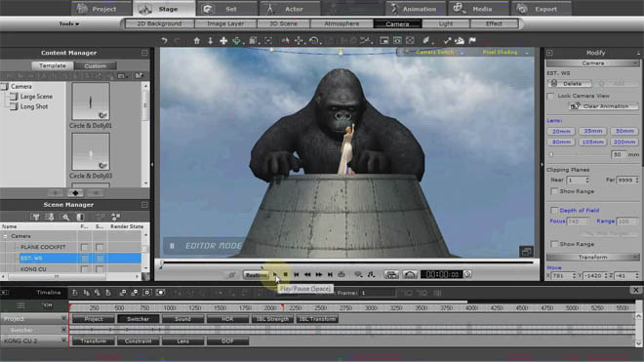Toggle KONG CU show checkbox
This screenshot has height=362, width=644.
[100, 269]
